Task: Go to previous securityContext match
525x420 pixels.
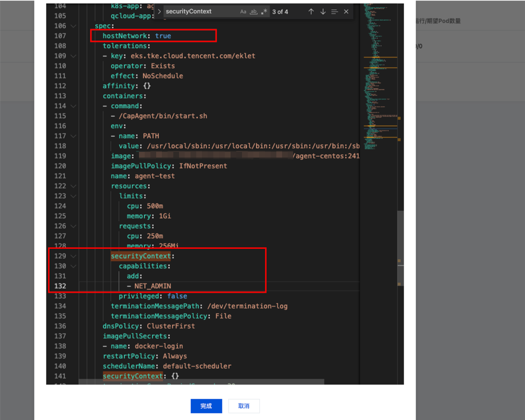Action: click(x=311, y=12)
